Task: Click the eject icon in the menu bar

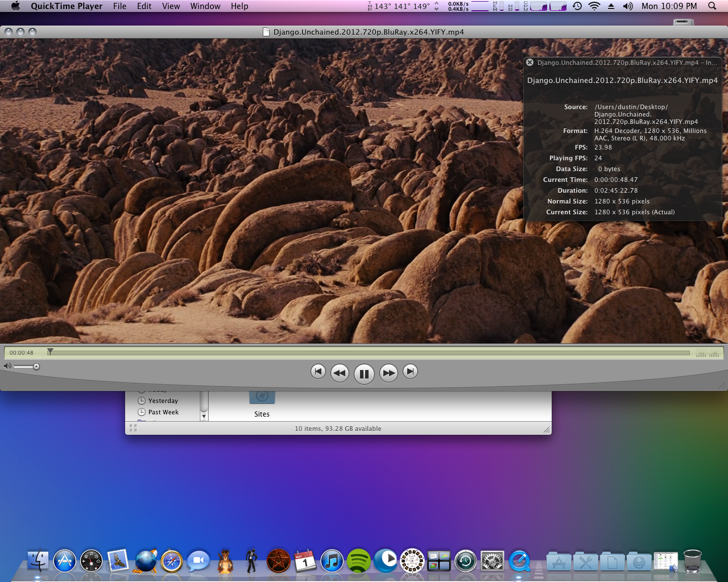Action: [x=611, y=6]
